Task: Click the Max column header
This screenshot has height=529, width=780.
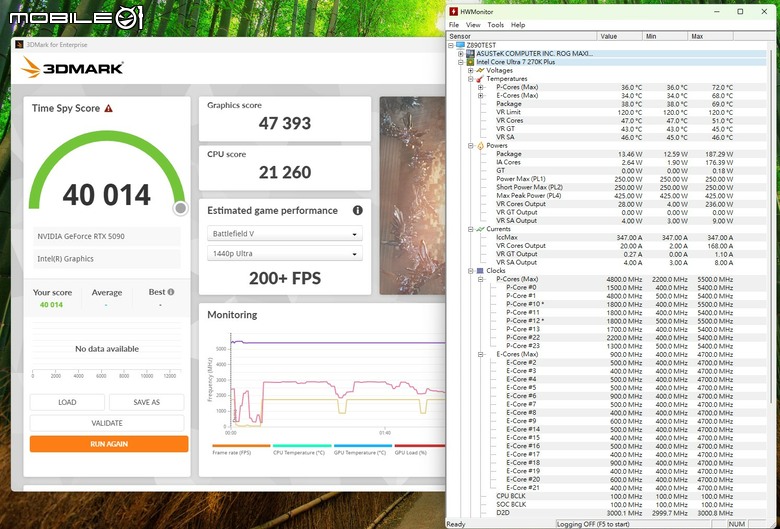Action: click(x=711, y=36)
